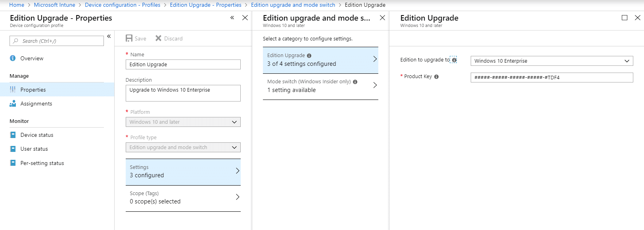Collapse the left navigation menu chevron
The image size is (644, 230).
(109, 36)
